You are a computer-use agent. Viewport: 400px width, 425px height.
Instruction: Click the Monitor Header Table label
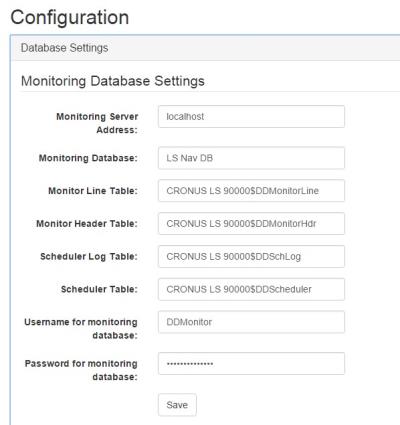pos(87,223)
